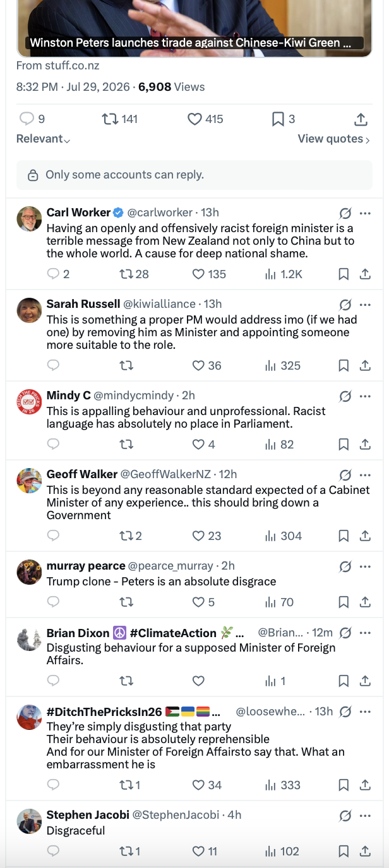Click Grok icon on Sarah Russell's reply
Screen dimensions: 389x868
(345, 305)
